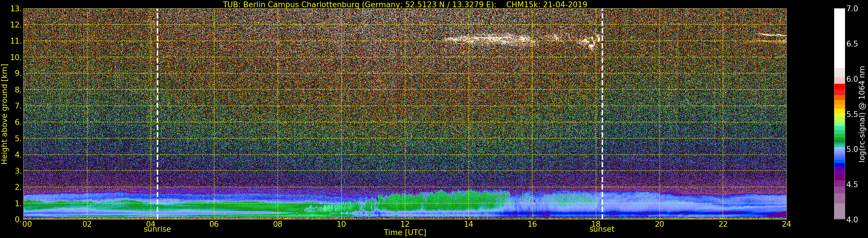Click the height axis tick label 0.
This screenshot has width=868, height=238.
click(x=18, y=219)
